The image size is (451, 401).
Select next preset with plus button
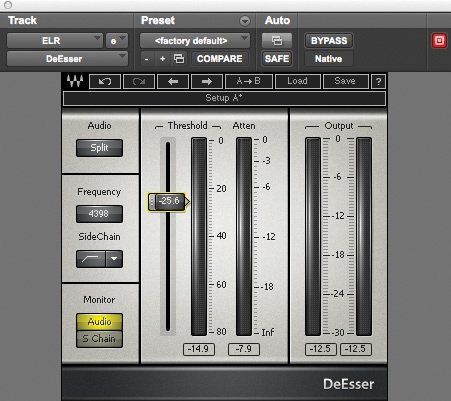click(162, 59)
